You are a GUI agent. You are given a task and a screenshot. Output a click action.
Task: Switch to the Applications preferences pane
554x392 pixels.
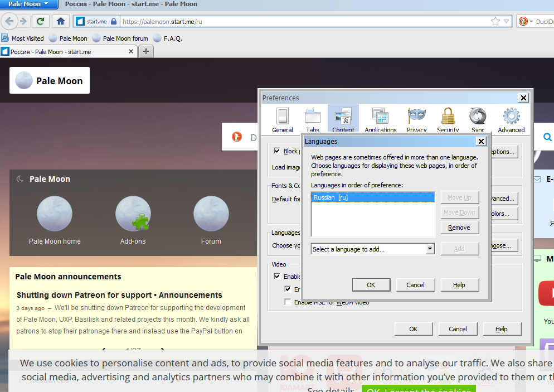(381, 120)
